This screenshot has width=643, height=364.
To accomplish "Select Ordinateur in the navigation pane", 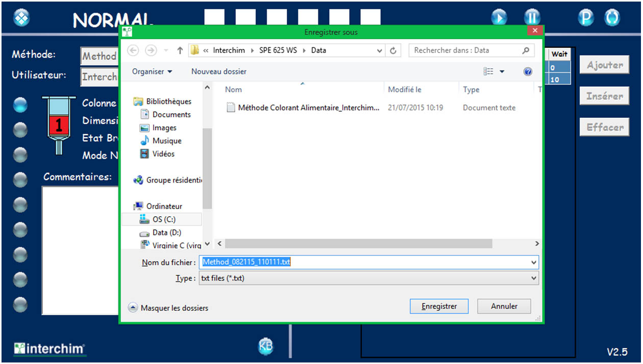I will tap(158, 206).
